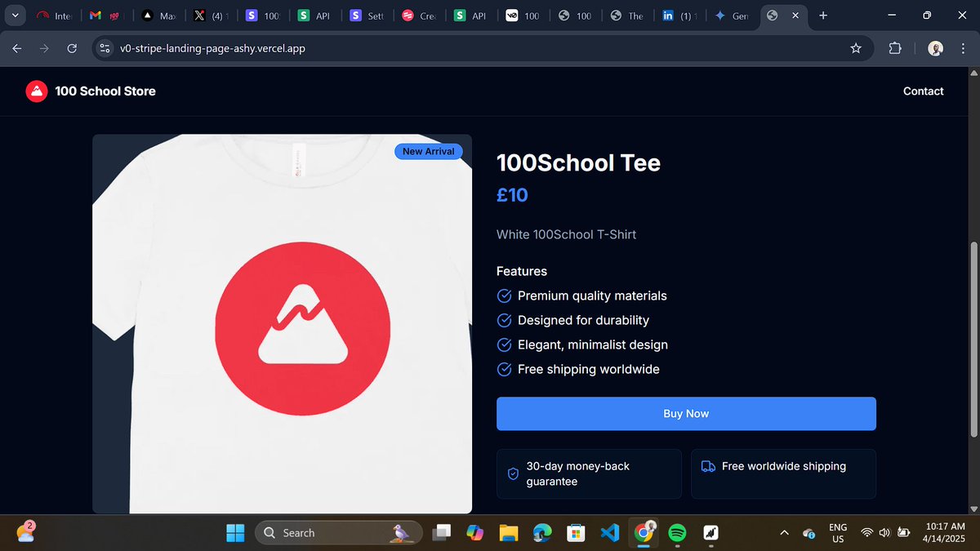
Task: Switch to the Gemini Gen tab
Action: pyautogui.click(x=731, y=16)
